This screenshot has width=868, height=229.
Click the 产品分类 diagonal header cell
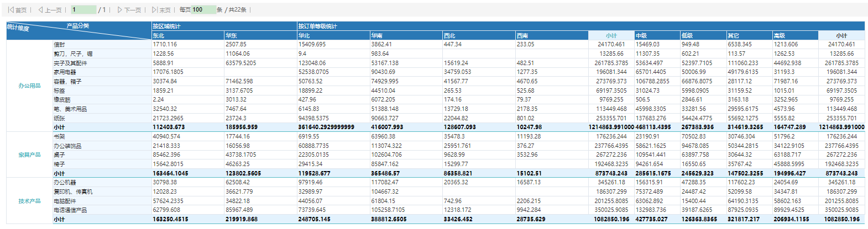79,31
